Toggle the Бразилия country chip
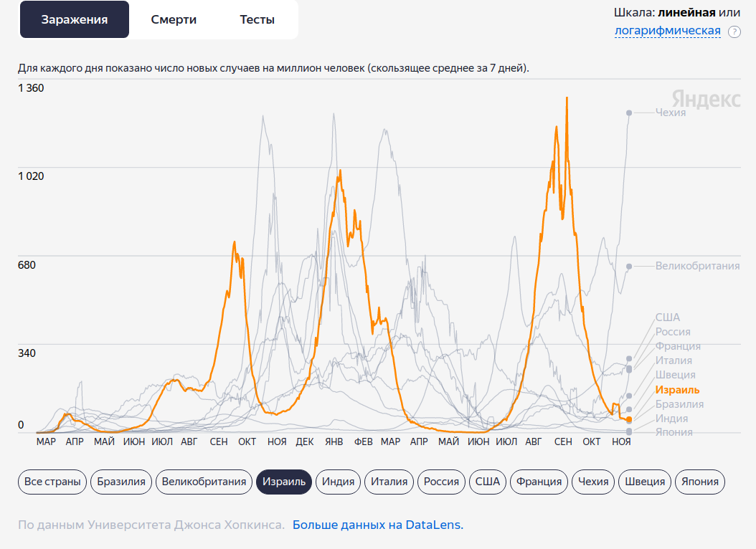This screenshot has height=549, width=756. [x=121, y=482]
